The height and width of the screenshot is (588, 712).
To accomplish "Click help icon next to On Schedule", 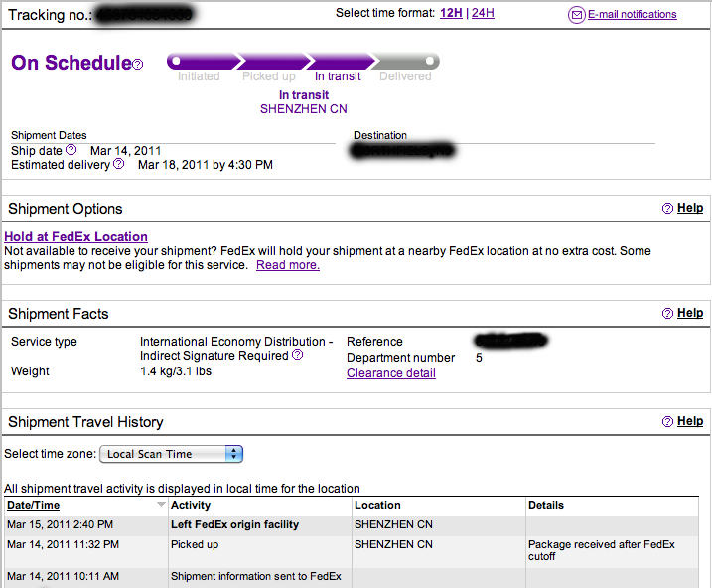I will pyautogui.click(x=138, y=64).
